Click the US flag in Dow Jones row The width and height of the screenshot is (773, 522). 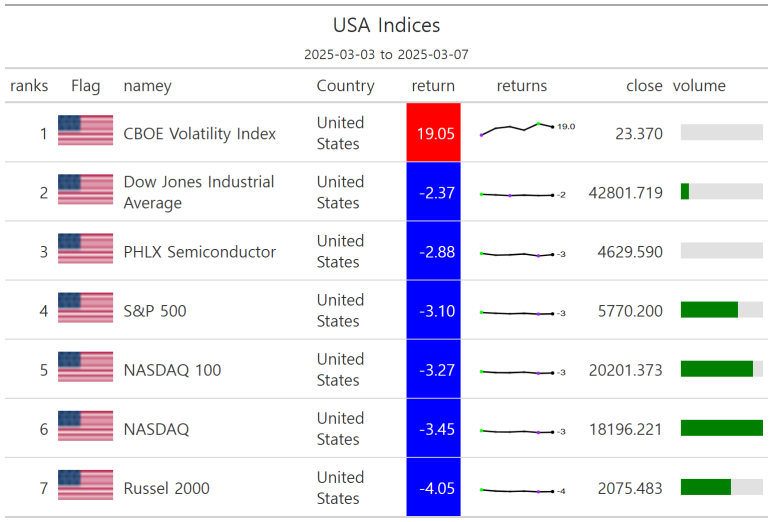(85, 189)
